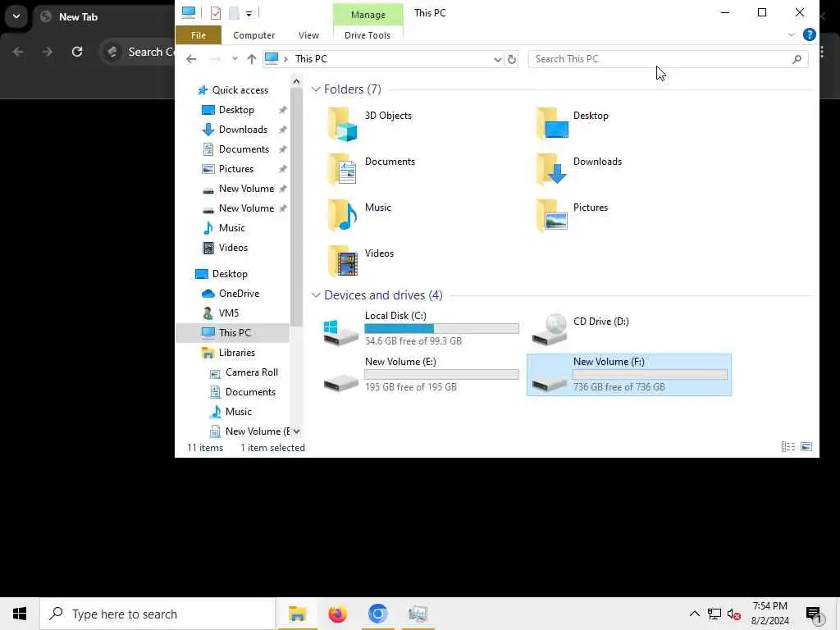Screen dimensions: 840x630
Task: Click the New folder icon in title bar
Action: [234, 13]
